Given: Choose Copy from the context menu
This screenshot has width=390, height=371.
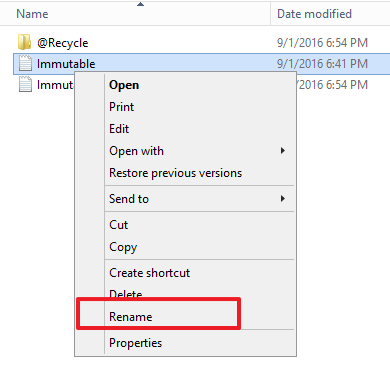Looking at the screenshot, I should pyautogui.click(x=123, y=247).
